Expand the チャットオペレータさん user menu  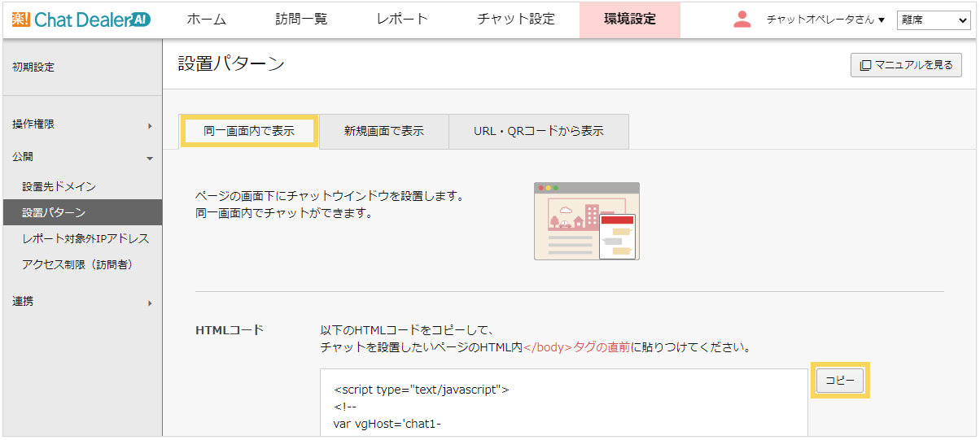pos(825,20)
